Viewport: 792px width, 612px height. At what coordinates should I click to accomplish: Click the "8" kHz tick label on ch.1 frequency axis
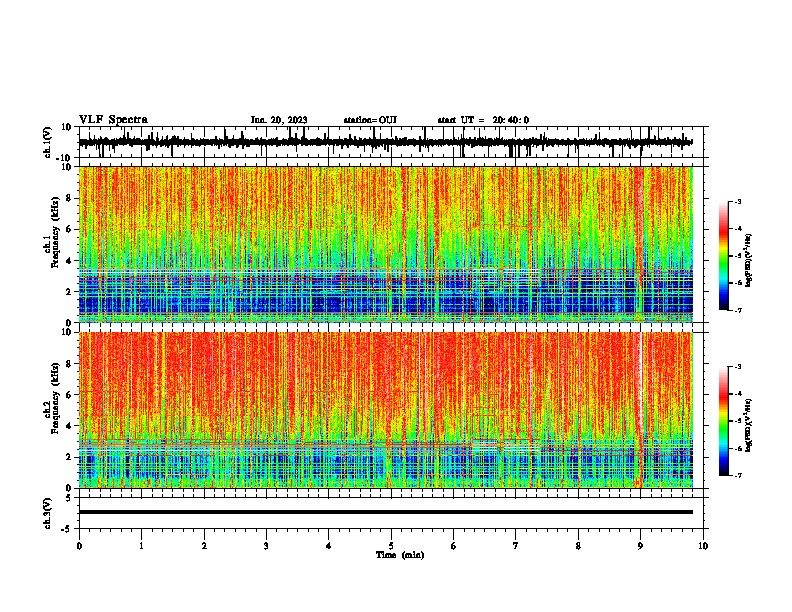(70, 198)
